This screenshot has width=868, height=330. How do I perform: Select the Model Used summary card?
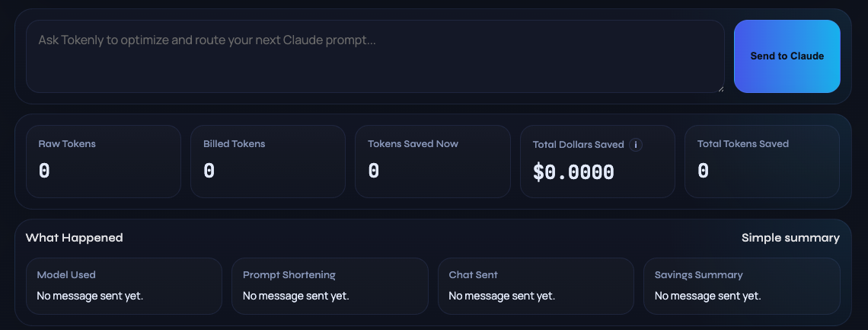click(x=124, y=286)
